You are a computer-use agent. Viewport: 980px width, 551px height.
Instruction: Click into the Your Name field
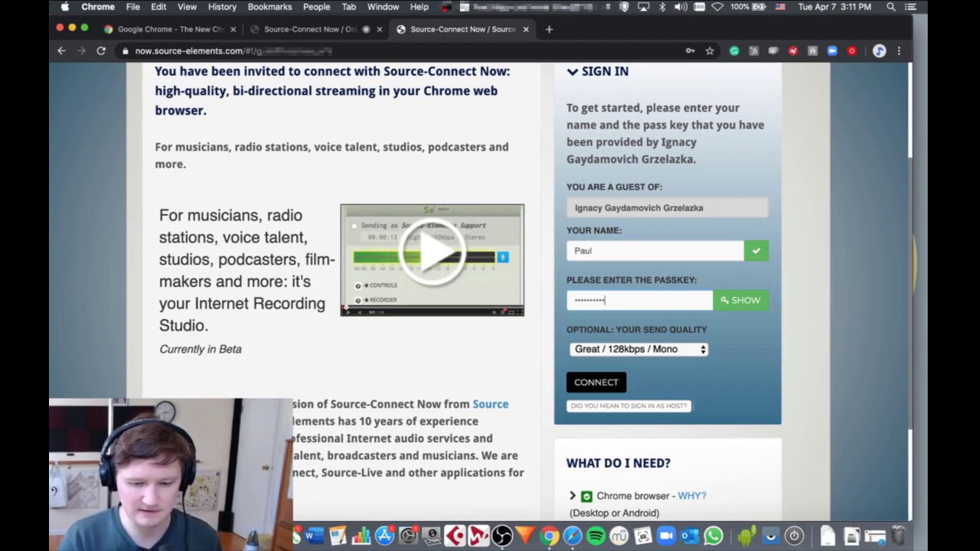pos(655,250)
